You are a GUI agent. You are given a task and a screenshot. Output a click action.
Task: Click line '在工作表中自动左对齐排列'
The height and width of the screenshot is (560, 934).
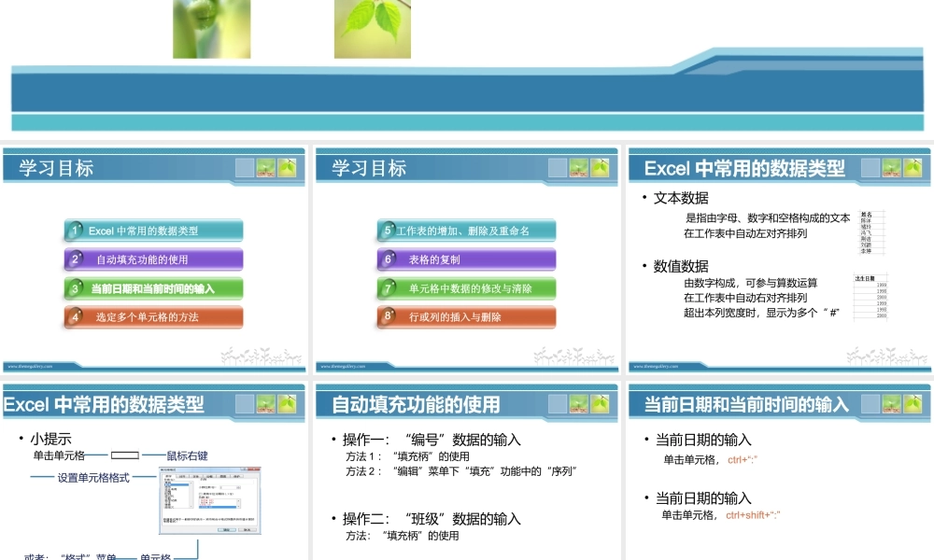745,234
